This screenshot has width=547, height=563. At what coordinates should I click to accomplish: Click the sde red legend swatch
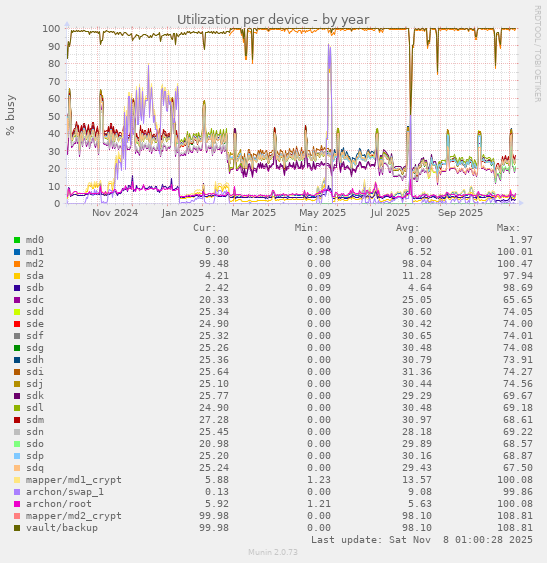point(17,324)
